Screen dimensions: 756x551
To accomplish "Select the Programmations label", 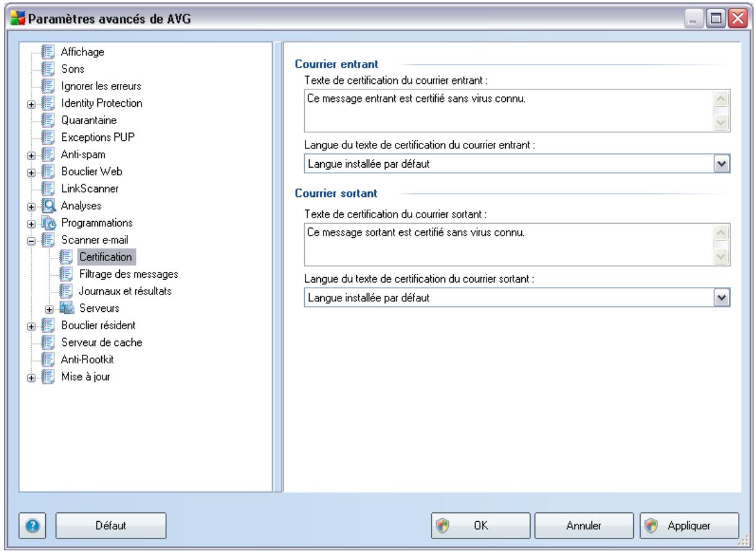I will point(97,222).
